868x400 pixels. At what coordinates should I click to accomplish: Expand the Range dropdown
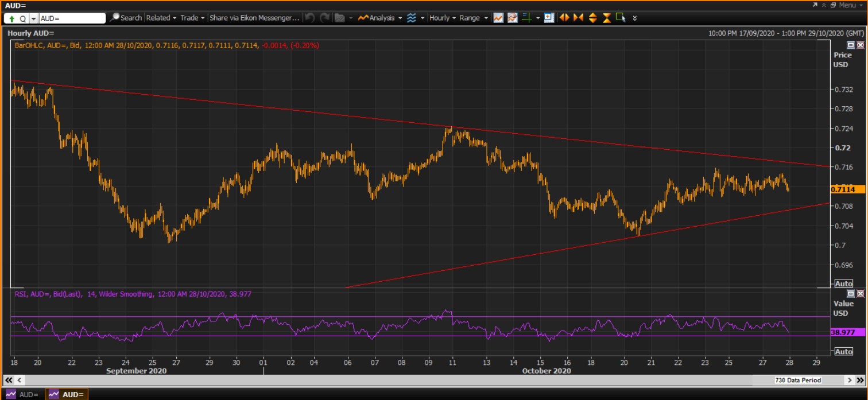pyautogui.click(x=473, y=18)
